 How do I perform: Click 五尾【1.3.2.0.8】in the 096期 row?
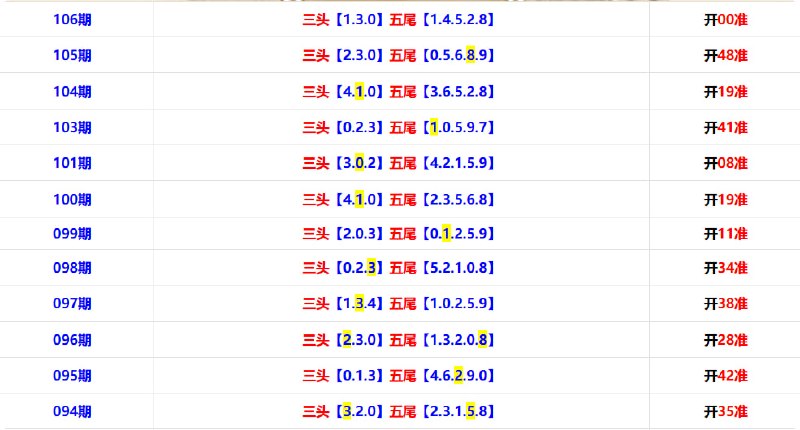[x=442, y=340]
